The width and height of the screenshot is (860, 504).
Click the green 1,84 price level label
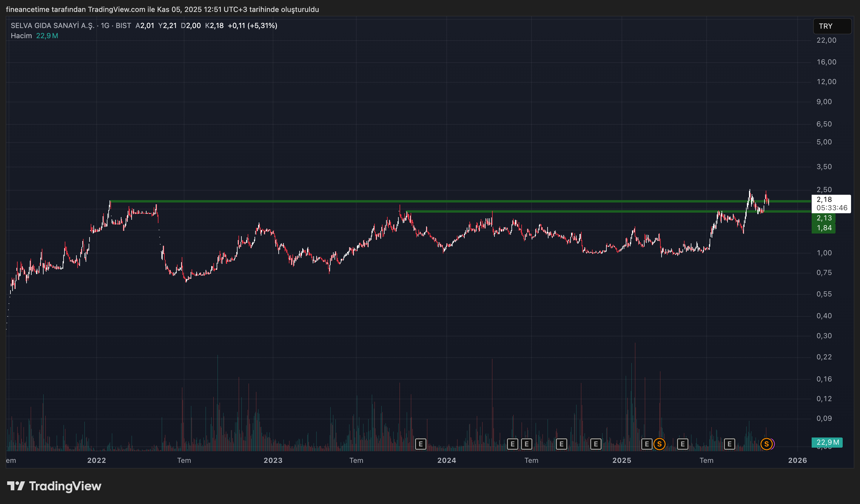[x=824, y=228]
